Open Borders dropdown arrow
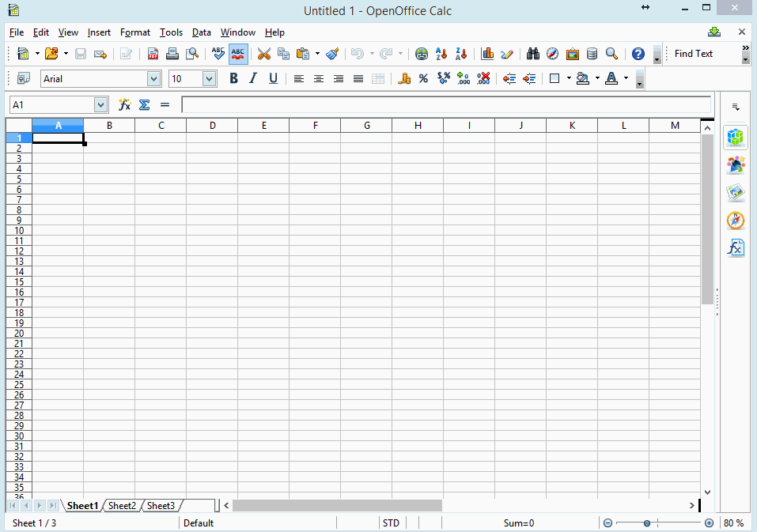This screenshot has height=532, width=757. (569, 78)
